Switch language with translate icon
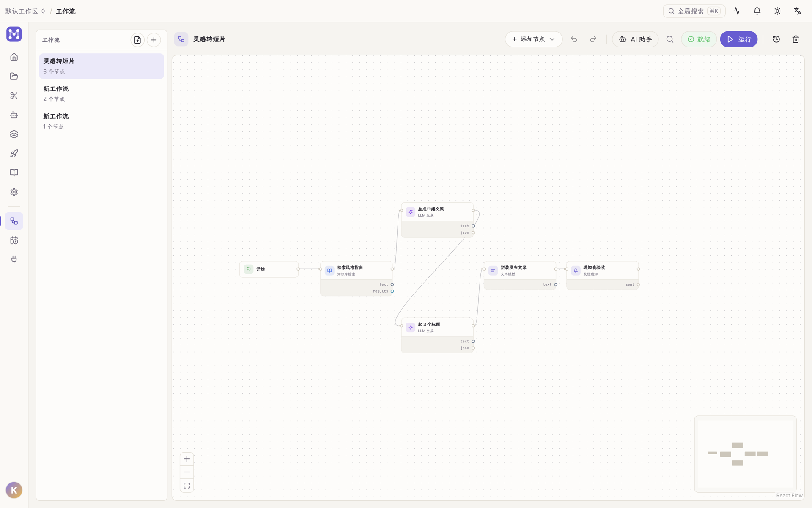Screen dimensions: 812x508 tap(798, 11)
